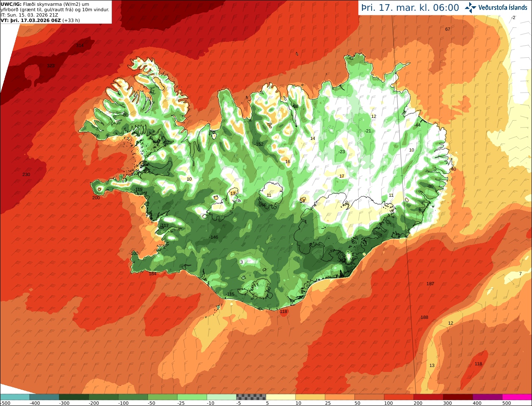Click the Veðurstofa Íslands name text

click(x=503, y=7)
